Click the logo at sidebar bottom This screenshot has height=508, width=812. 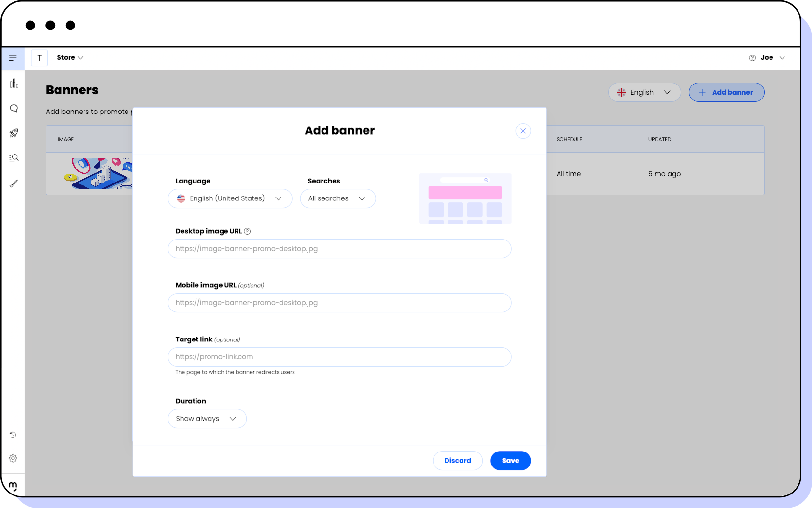13,486
